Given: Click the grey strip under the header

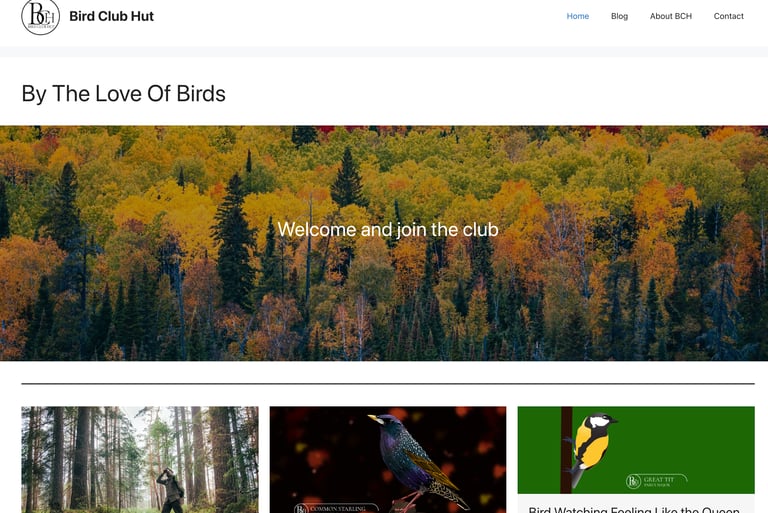Looking at the screenshot, I should pyautogui.click(x=384, y=52).
